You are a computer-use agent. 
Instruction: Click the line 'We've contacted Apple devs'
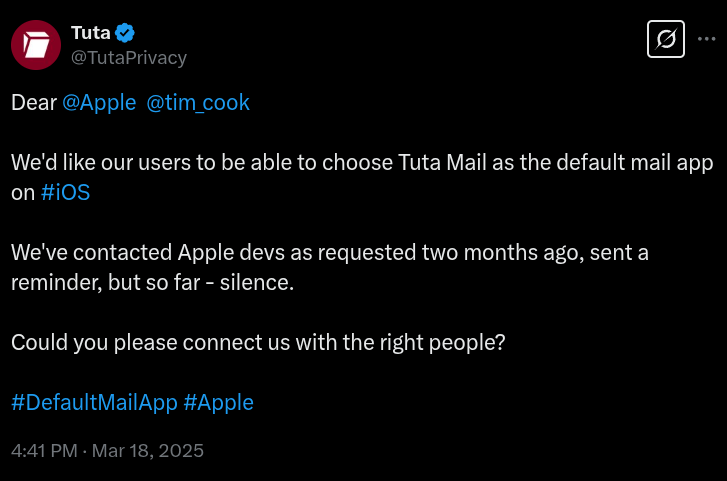pos(330,253)
